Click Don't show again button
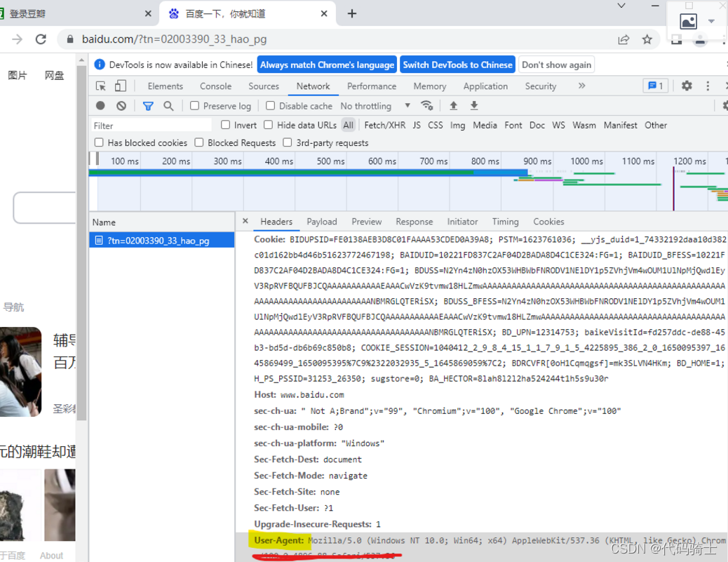The height and width of the screenshot is (562, 728). [556, 65]
